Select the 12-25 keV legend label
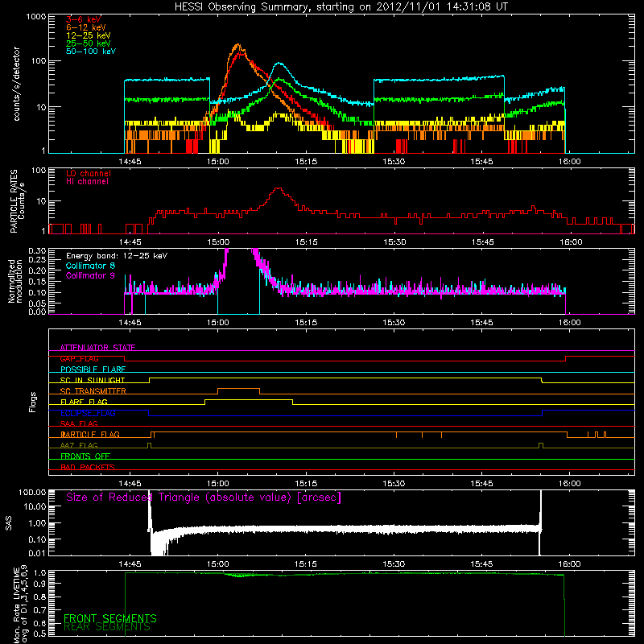644x644 pixels. coord(88,35)
